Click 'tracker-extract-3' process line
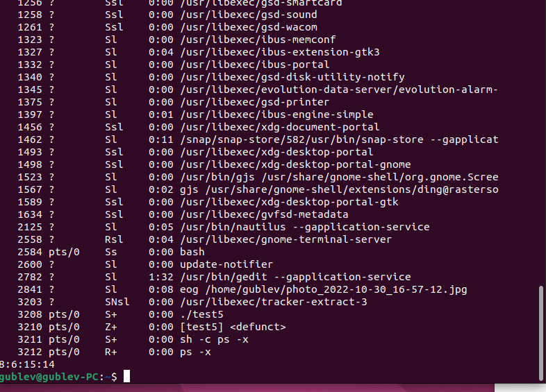Image resolution: width=546 pixels, height=392 pixels. point(274,302)
